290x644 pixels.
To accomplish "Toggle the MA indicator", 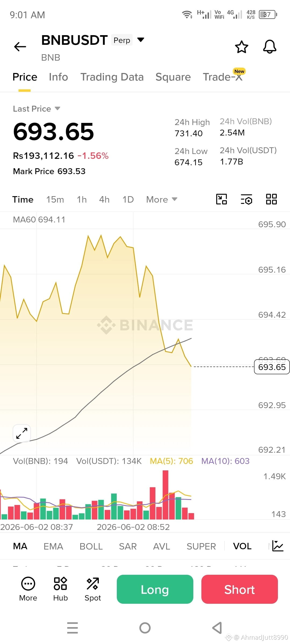I will [x=20, y=546].
